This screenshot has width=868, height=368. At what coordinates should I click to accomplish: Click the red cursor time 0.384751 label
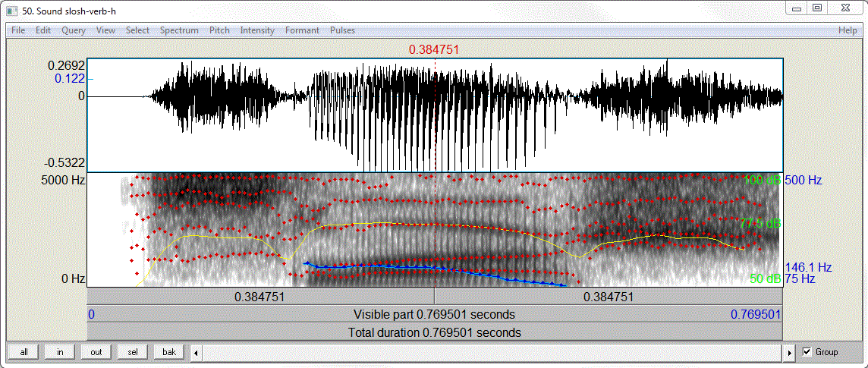(x=434, y=50)
